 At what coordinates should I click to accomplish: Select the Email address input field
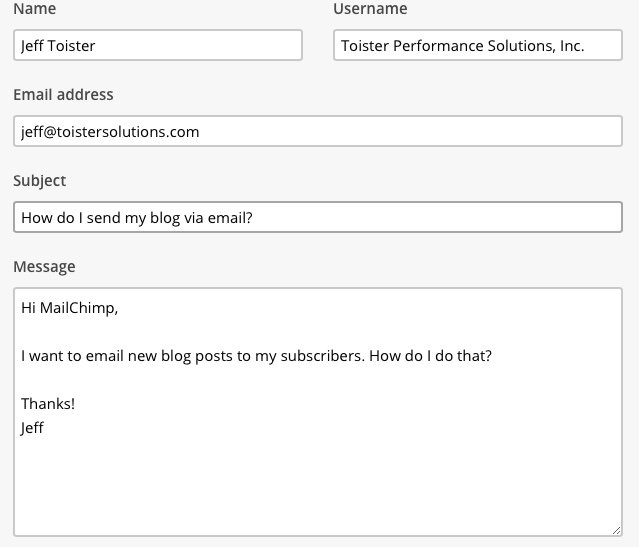(x=318, y=131)
